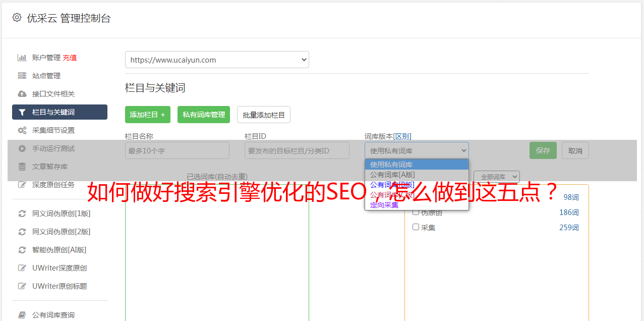The image size is (644, 321).
Task: Open UWriter原创标题 in the sidebar
Action: tap(60, 286)
